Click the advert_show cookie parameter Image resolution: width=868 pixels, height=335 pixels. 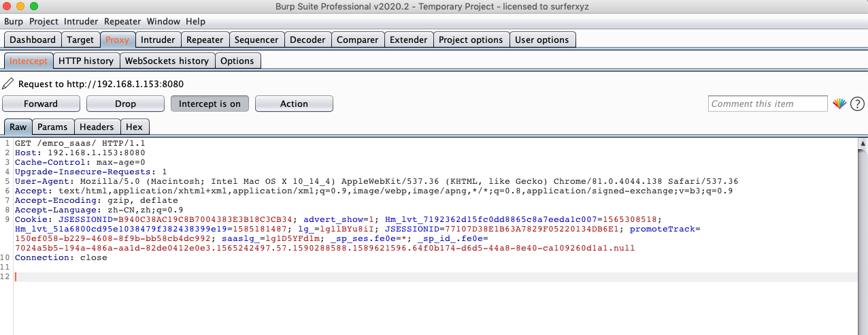pyautogui.click(x=333, y=220)
